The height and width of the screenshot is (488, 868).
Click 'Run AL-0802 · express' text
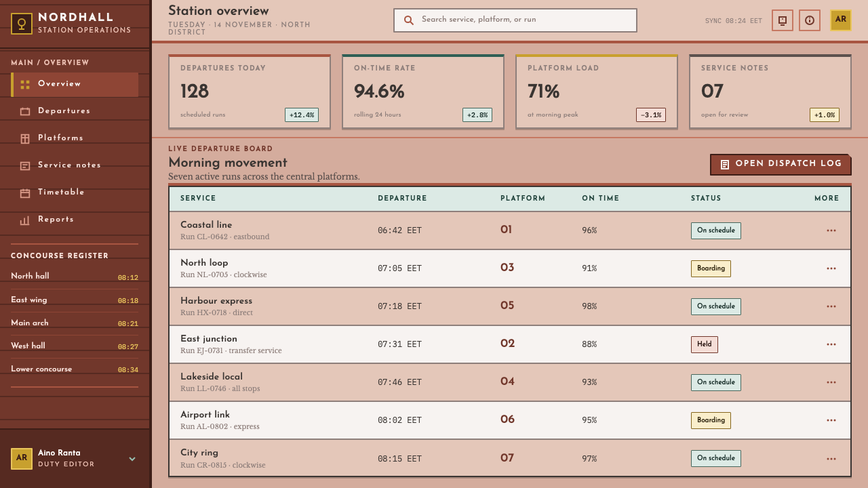220,427
